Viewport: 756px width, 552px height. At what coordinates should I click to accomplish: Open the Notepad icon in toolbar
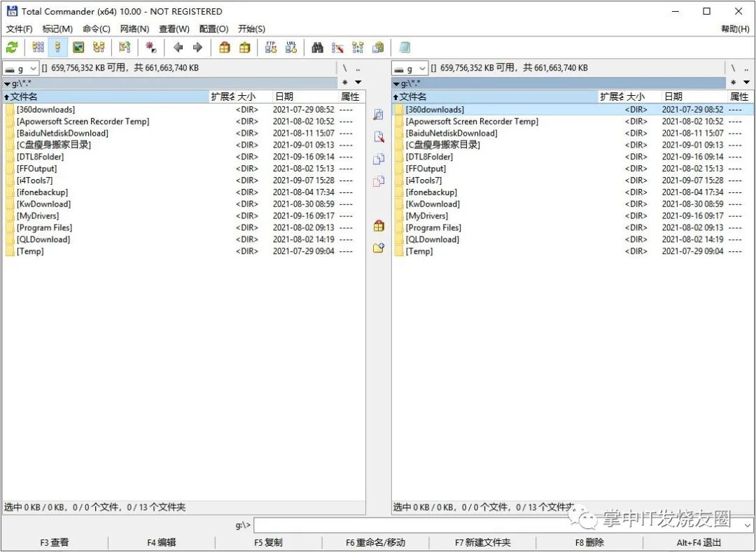click(404, 47)
